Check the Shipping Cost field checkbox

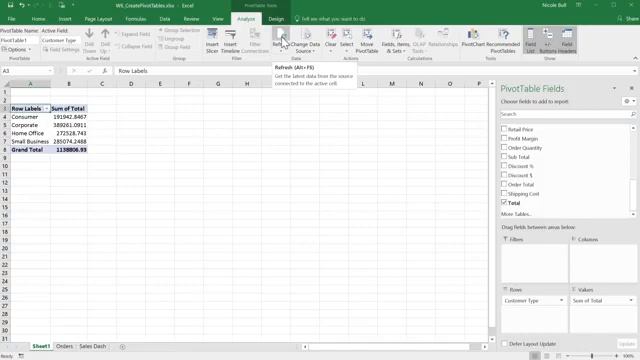504,193
